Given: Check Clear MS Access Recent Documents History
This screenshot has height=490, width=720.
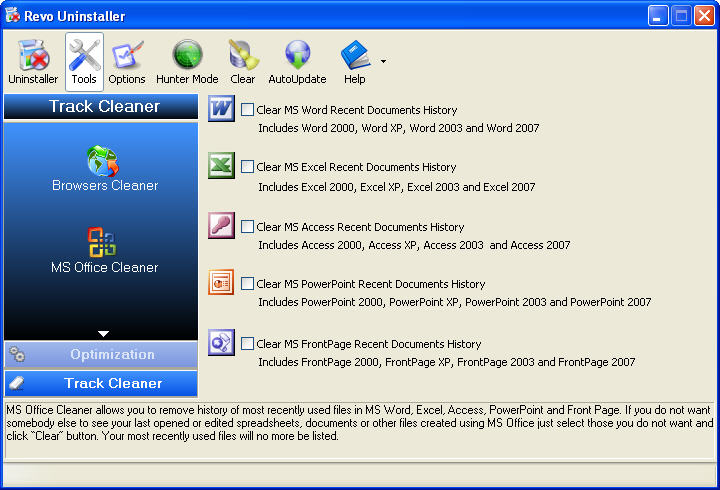Looking at the screenshot, I should (247, 227).
